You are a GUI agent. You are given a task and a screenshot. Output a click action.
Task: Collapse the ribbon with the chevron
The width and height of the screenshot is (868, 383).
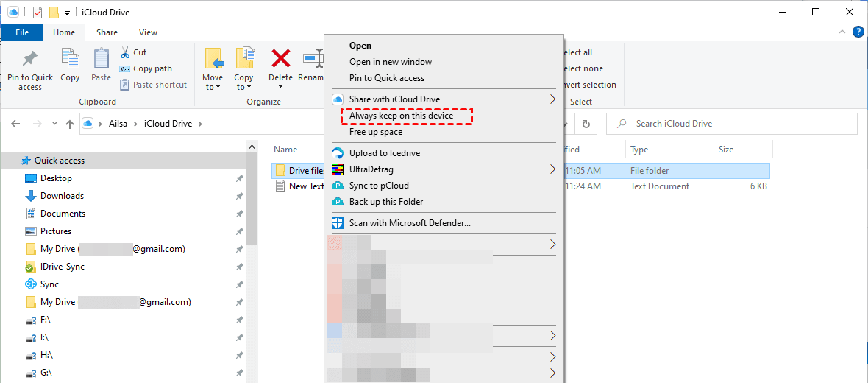coord(842,32)
